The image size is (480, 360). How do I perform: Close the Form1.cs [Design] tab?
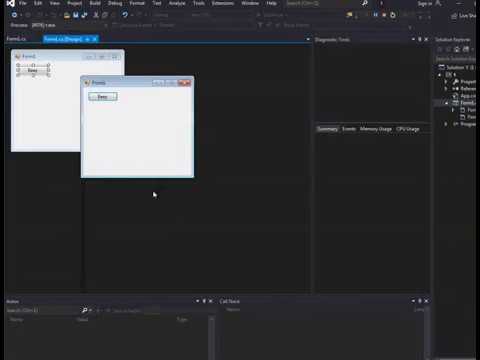pyautogui.click(x=95, y=39)
